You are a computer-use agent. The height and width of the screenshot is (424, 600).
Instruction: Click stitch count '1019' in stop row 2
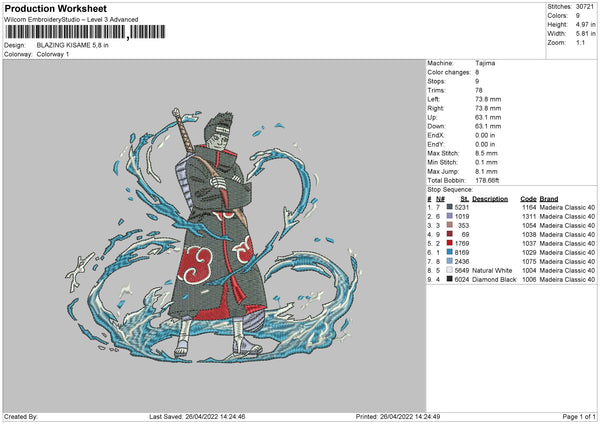click(x=462, y=217)
